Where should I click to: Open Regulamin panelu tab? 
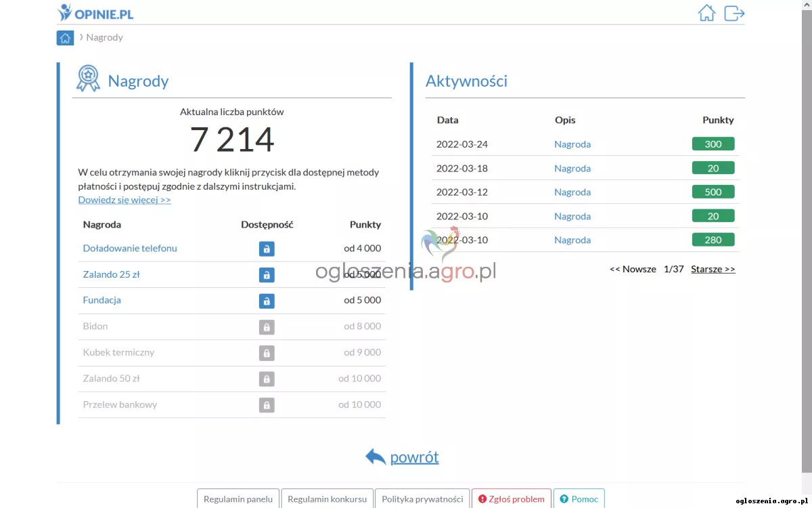(x=238, y=499)
